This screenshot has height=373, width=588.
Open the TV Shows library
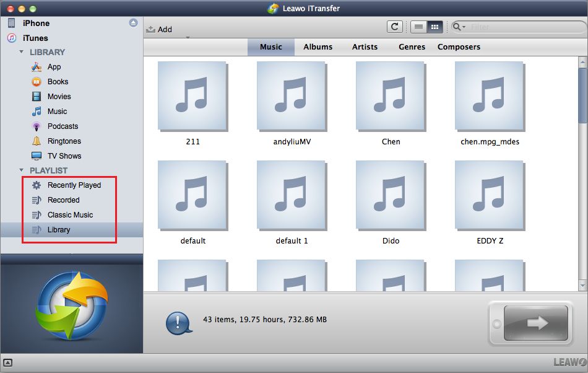pos(64,156)
